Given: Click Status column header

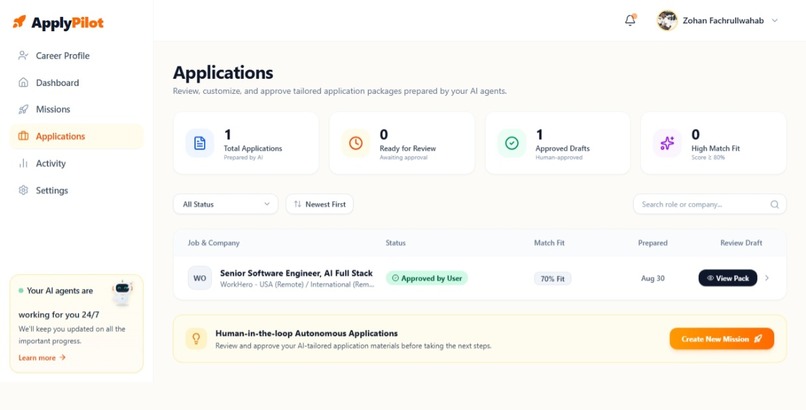Looking at the screenshot, I should pos(395,243).
